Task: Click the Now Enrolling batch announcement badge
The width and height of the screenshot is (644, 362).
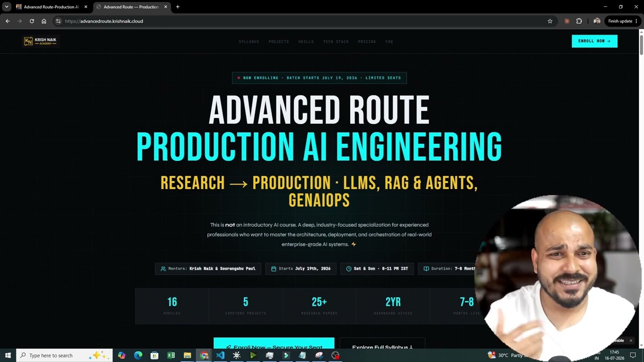Action: [x=319, y=78]
